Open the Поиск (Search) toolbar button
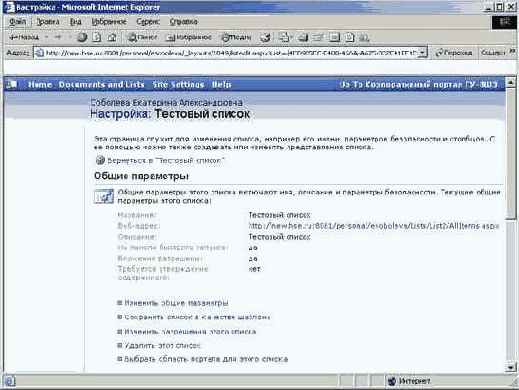The width and height of the screenshot is (519, 390). [x=142, y=37]
